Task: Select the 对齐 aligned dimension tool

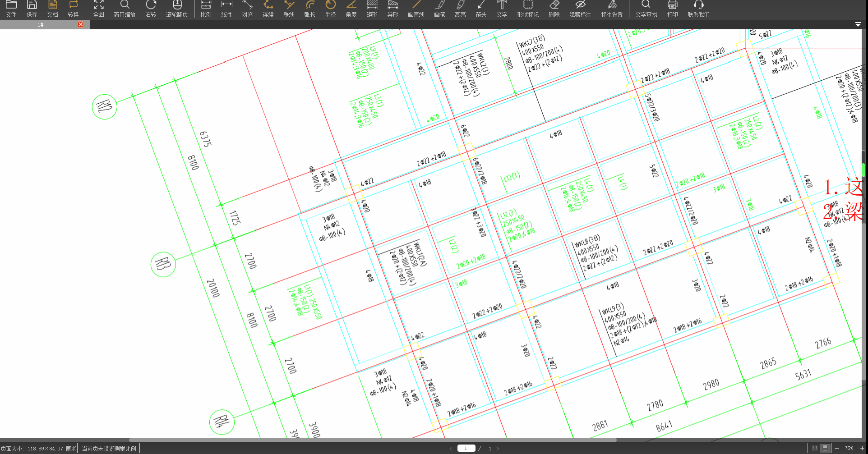Action: 247,9
